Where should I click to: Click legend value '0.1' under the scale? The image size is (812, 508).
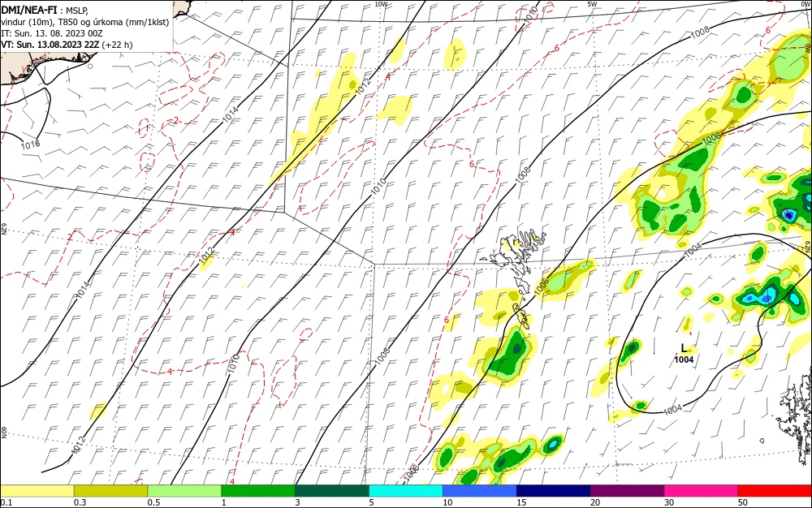6,502
